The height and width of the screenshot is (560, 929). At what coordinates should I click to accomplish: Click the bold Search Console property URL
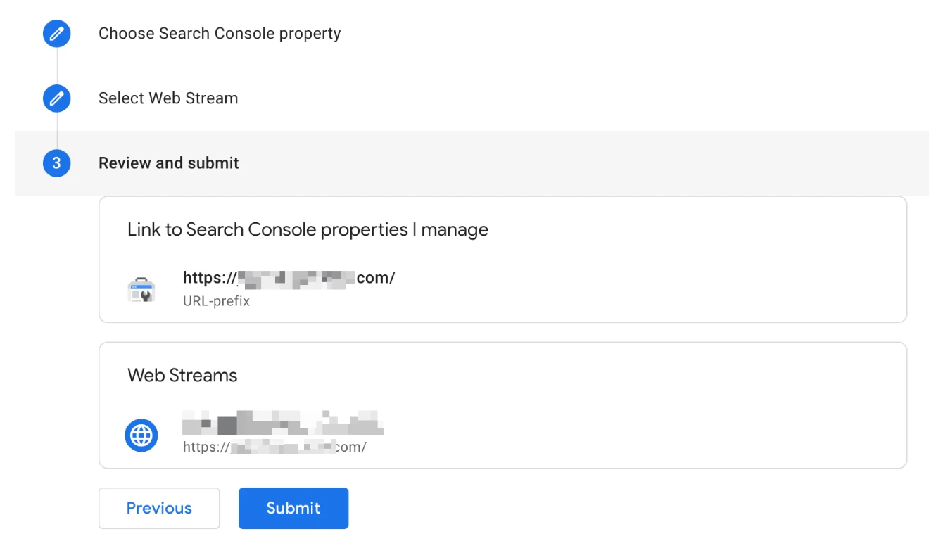(289, 278)
